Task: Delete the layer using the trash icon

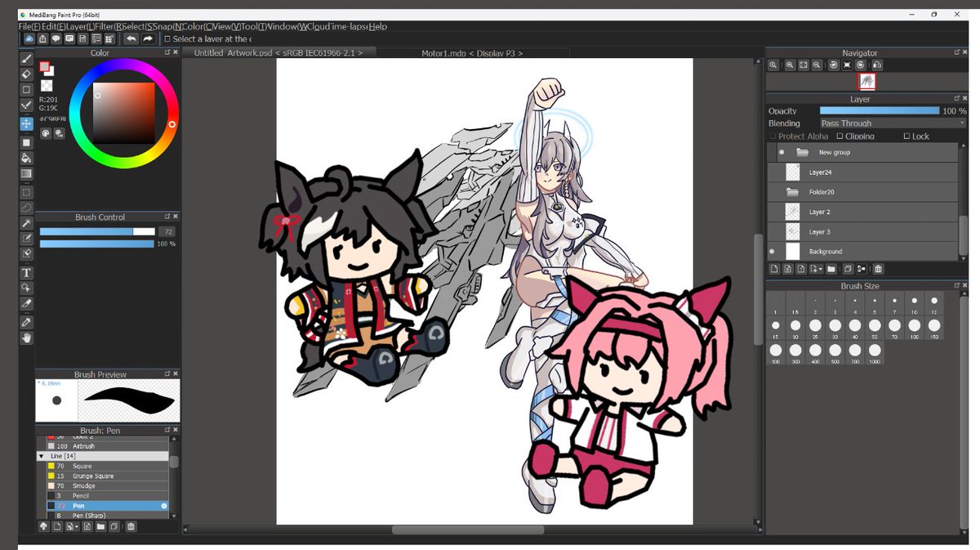Action: pyautogui.click(x=878, y=268)
